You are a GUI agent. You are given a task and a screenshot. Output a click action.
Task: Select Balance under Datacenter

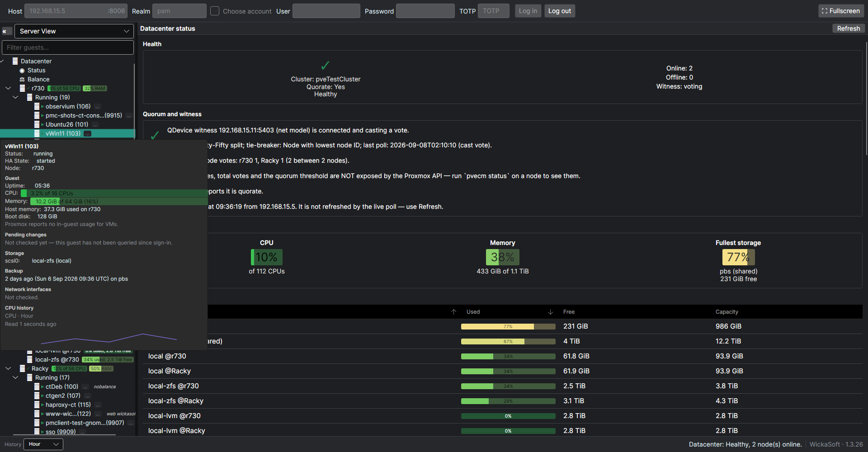click(x=38, y=80)
